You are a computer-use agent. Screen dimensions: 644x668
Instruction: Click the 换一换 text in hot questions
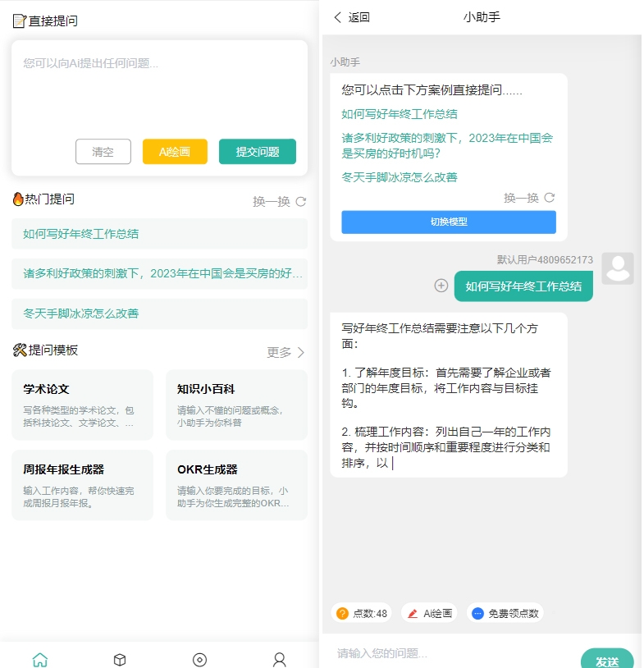pyautogui.click(x=272, y=202)
